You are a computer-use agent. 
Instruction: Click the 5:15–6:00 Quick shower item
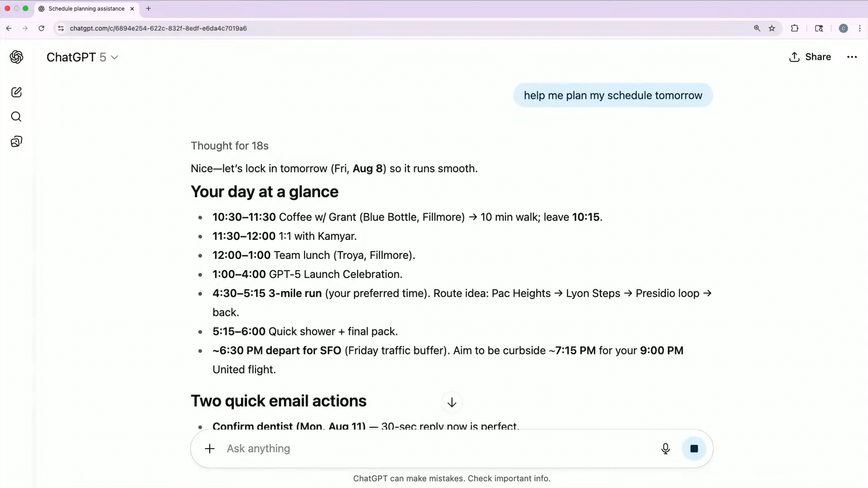[x=305, y=332]
